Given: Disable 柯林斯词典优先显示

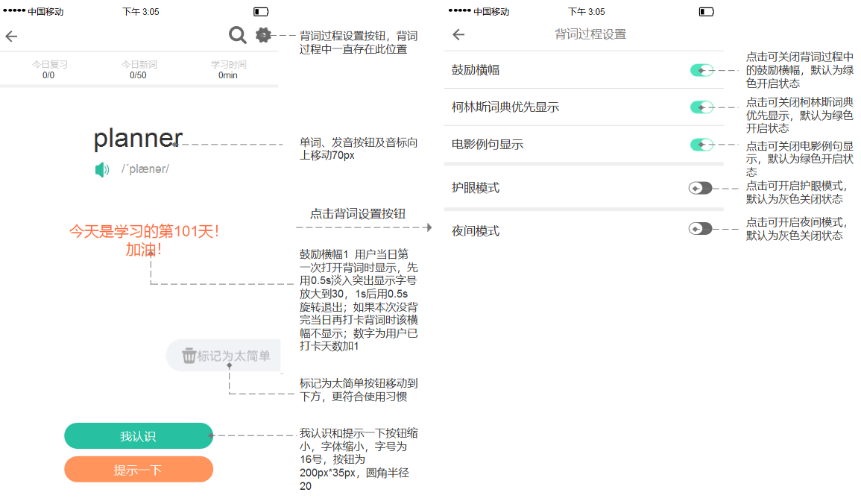Looking at the screenshot, I should pyautogui.click(x=702, y=107).
